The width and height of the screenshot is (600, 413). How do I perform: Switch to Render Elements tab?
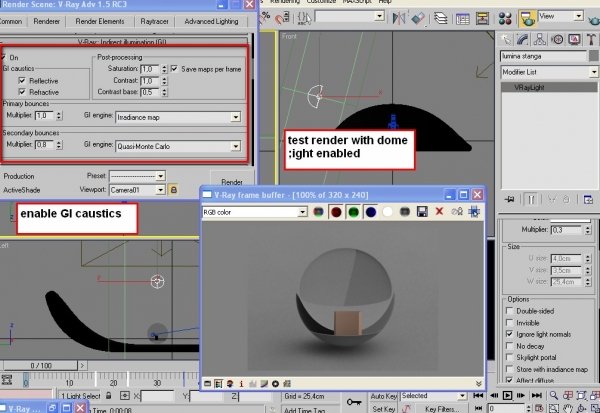[99, 21]
